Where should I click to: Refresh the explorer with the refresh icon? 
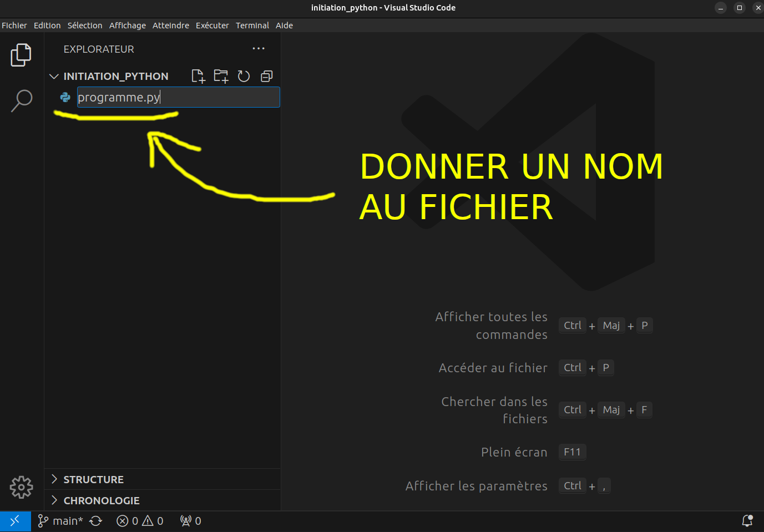(244, 76)
